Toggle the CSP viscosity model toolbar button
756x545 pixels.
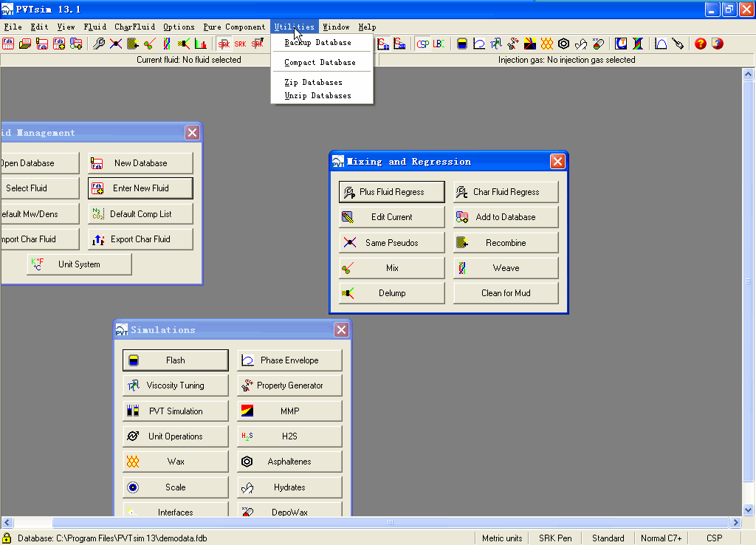[423, 44]
